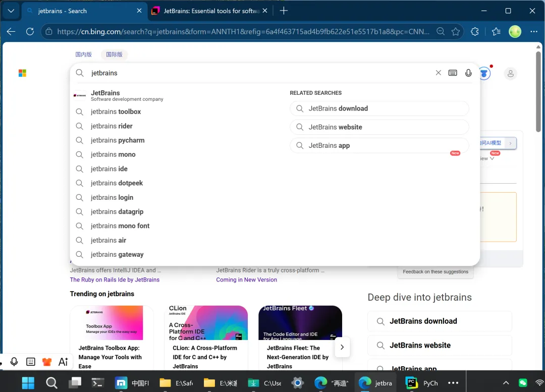Image resolution: width=545 pixels, height=392 pixels.
Task: Open the JetBrains Toolbox App thumbnail
Action: 111,323
